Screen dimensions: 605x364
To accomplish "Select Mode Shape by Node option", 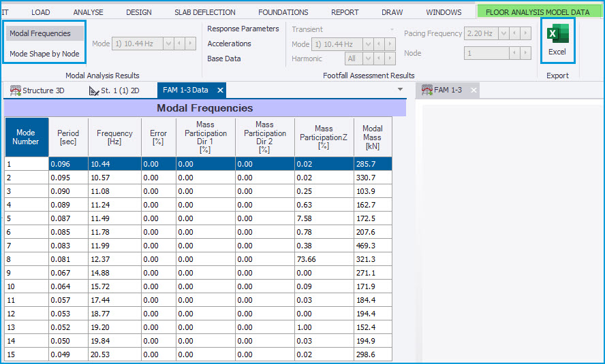I will point(44,54).
